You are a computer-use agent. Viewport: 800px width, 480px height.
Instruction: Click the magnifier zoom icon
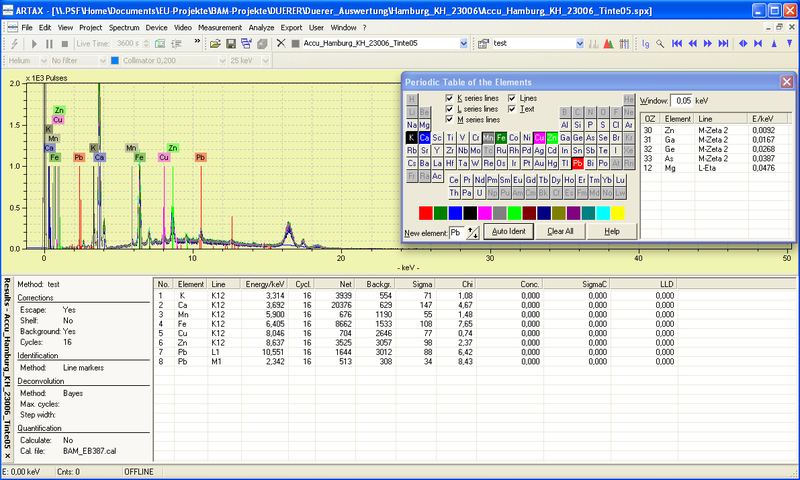click(x=660, y=44)
